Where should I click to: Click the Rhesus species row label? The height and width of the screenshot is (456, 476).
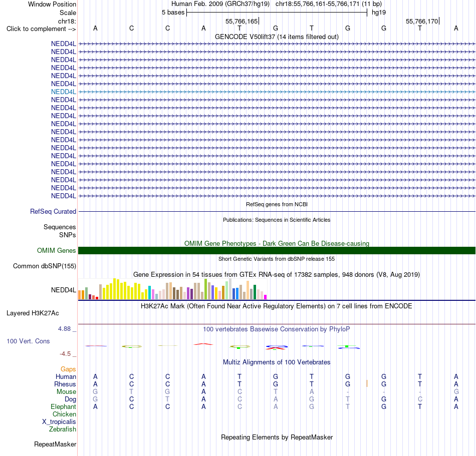65,384
